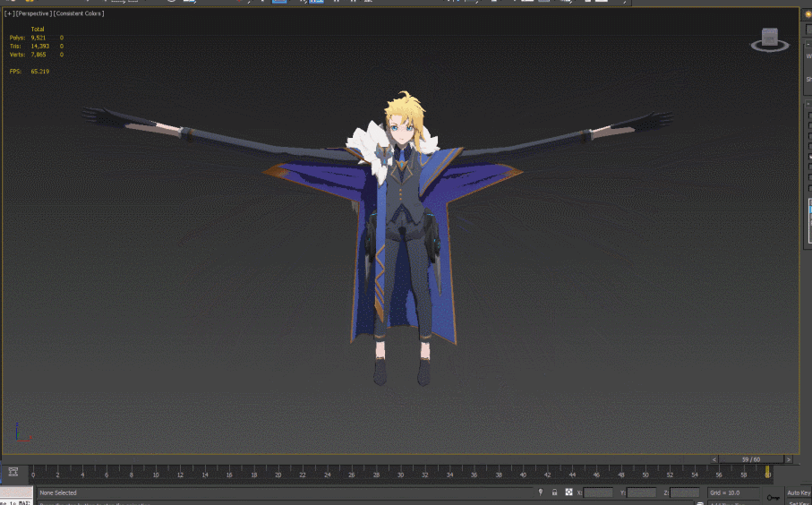
Task: Open the [+] viewport general menu
Action: [x=9, y=13]
